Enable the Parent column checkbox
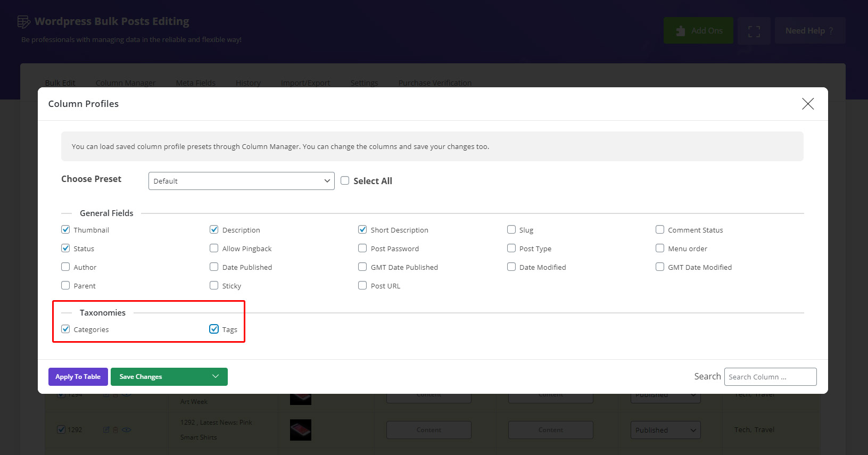This screenshot has width=868, height=455. point(65,285)
